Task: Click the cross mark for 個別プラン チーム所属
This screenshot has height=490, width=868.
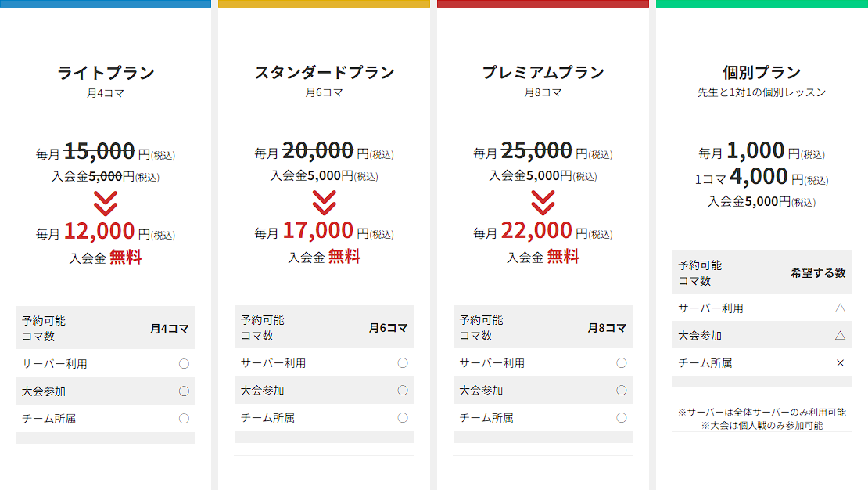Action: 841,363
